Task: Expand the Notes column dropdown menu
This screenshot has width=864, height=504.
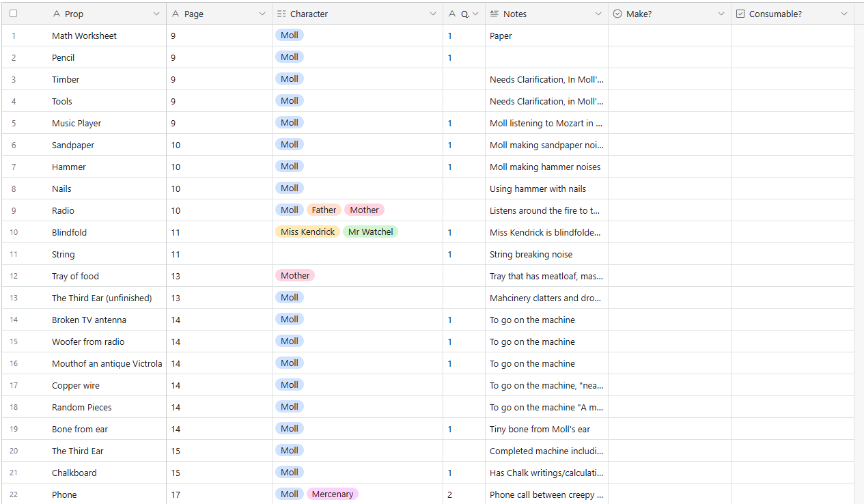Action: [x=598, y=14]
